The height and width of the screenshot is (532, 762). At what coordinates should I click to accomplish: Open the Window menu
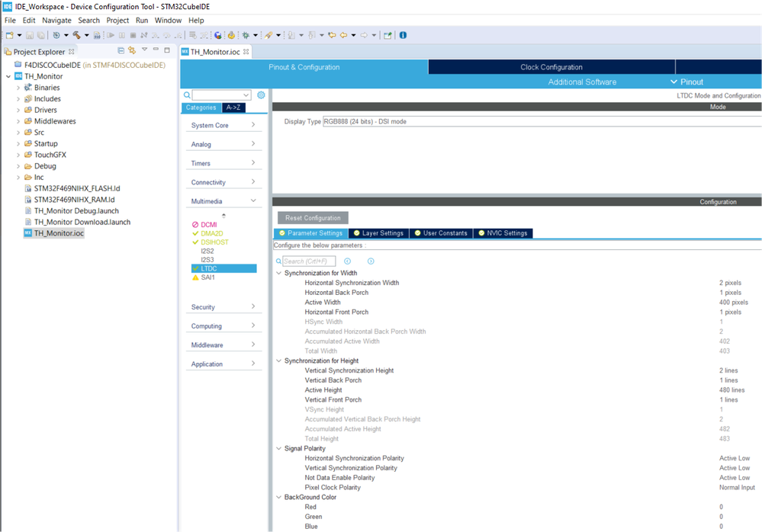click(x=168, y=21)
